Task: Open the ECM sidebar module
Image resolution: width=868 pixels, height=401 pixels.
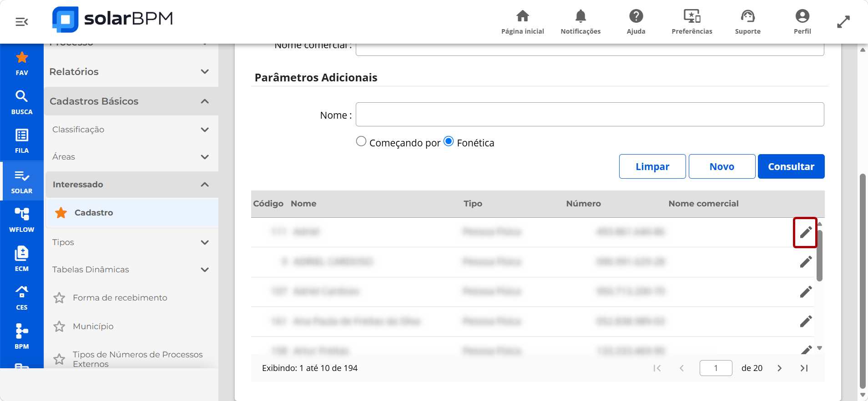Action: click(22, 259)
